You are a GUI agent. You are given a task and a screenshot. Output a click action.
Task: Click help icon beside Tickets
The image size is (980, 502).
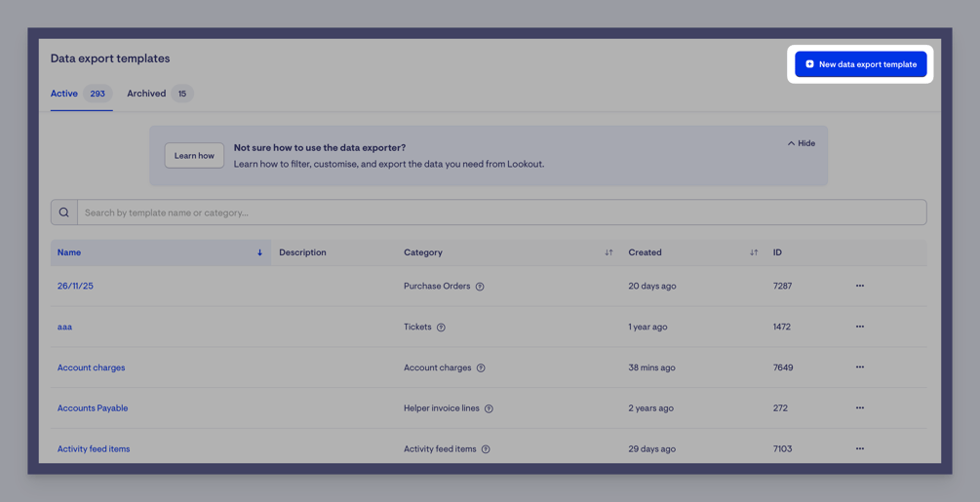point(441,328)
